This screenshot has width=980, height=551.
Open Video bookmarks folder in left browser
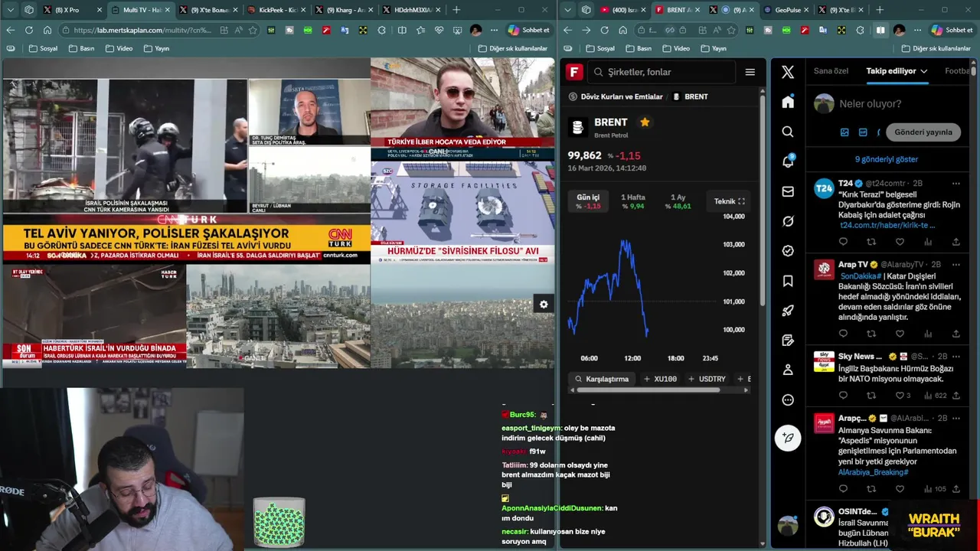click(119, 48)
